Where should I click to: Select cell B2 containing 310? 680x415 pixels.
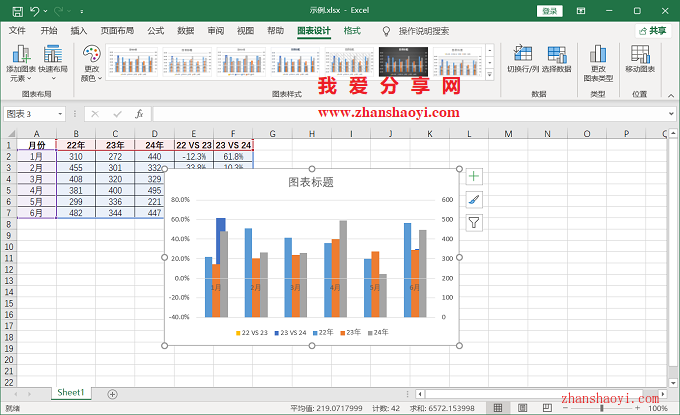[x=76, y=156]
